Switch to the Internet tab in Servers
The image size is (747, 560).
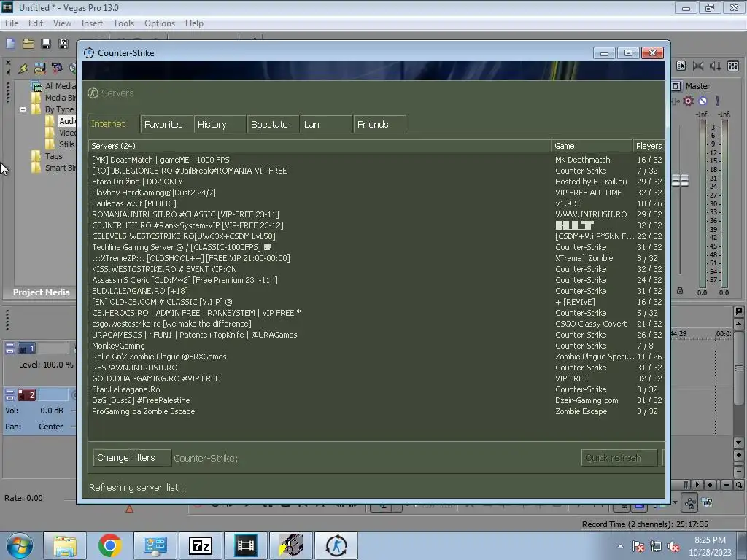click(113, 124)
